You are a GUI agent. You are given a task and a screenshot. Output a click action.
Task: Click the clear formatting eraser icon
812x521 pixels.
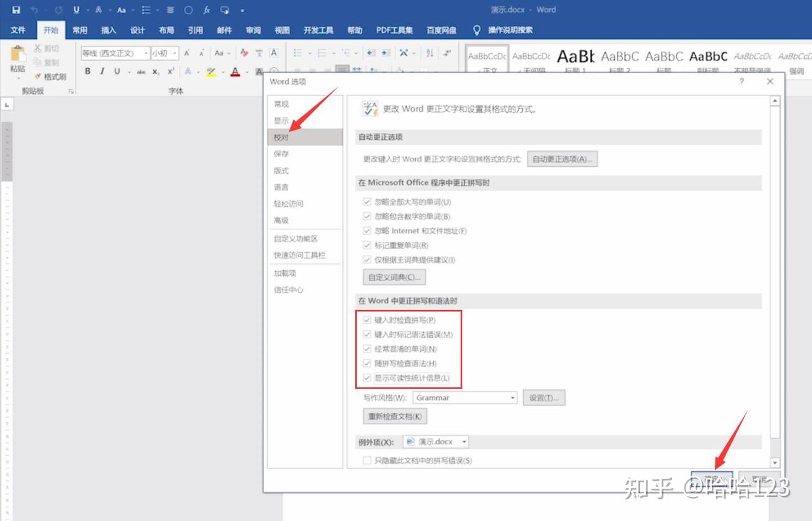coord(244,53)
